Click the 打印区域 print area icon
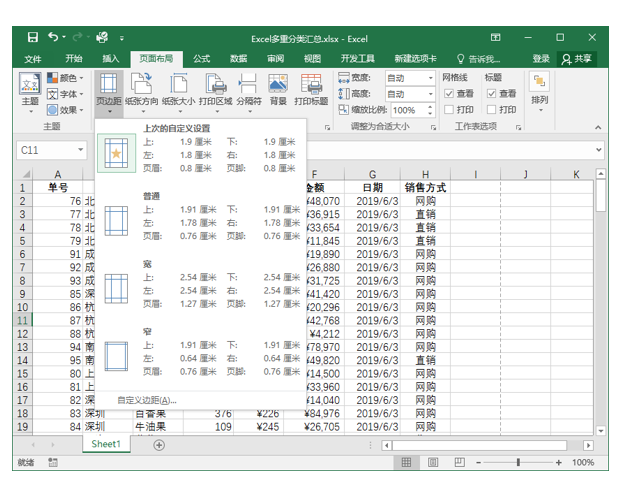This screenshot has width=623, height=497. pos(216,93)
